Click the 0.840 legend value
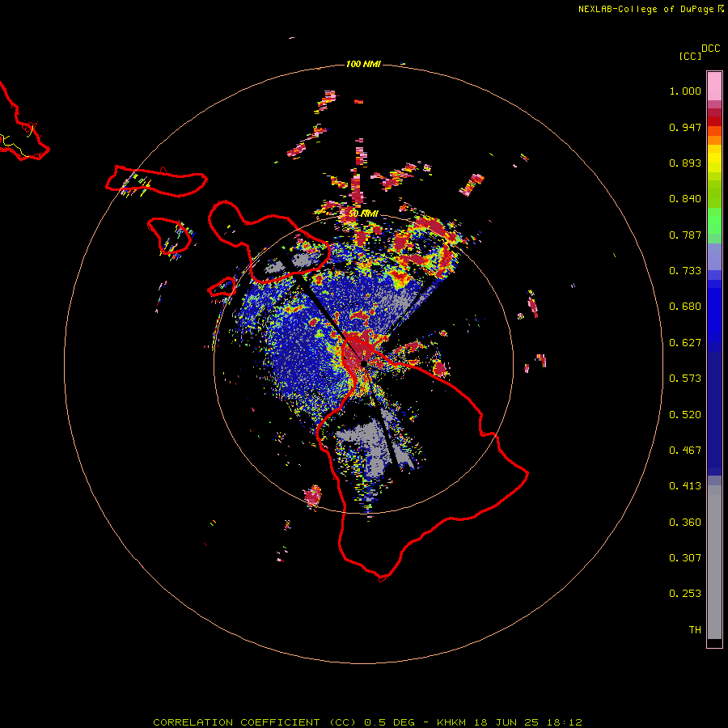Viewport: 728px width, 728px height. pyautogui.click(x=685, y=199)
